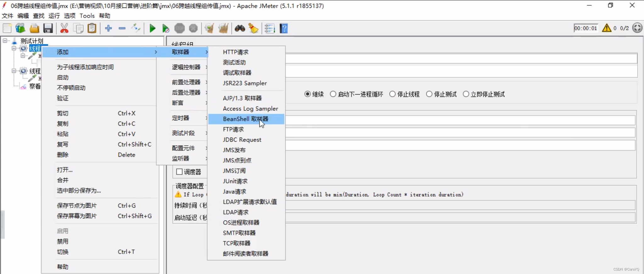Click the Reset Search brush icon
Viewport: 644px width, 274px height.
pyautogui.click(x=253, y=28)
